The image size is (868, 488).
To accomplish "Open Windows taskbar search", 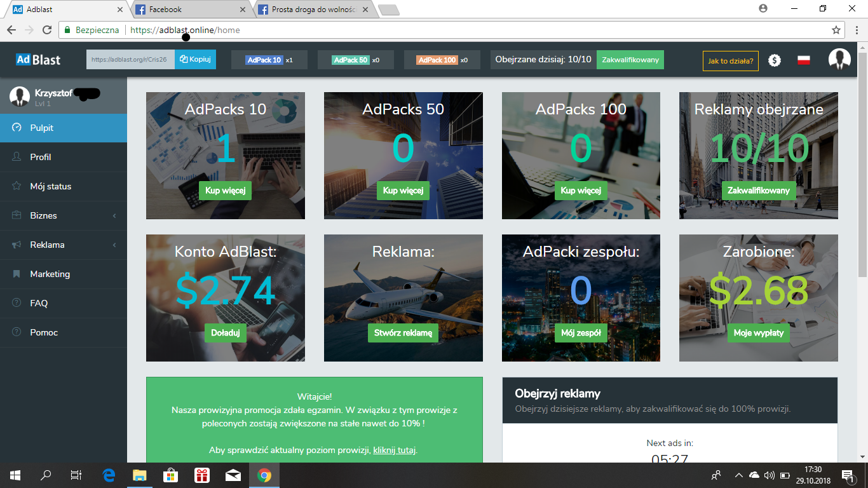I will 46,475.
